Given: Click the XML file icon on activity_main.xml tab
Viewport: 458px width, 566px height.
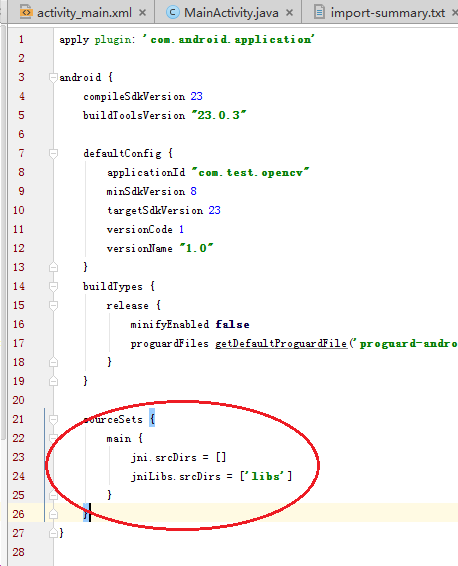Looking at the screenshot, I should click(x=26, y=12).
